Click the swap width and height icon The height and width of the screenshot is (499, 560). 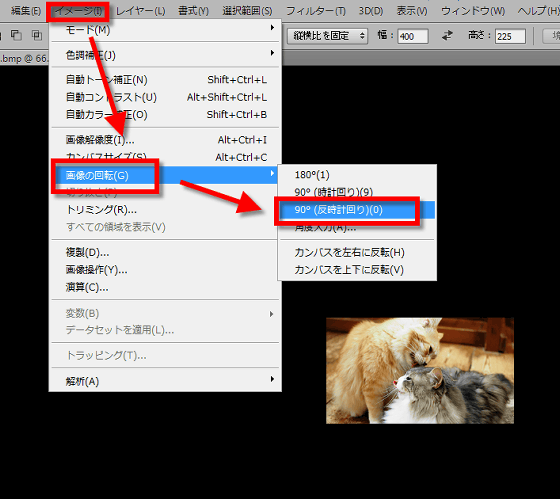coord(447,35)
